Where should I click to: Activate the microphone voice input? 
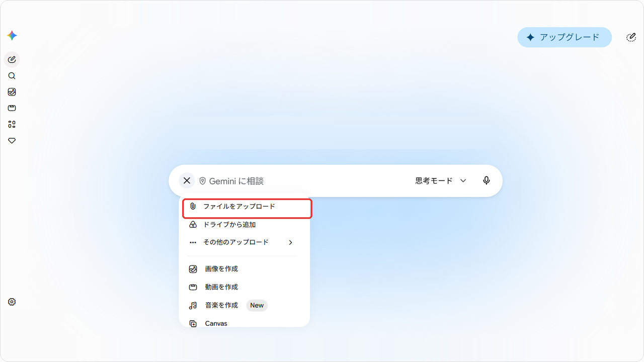[486, 180]
